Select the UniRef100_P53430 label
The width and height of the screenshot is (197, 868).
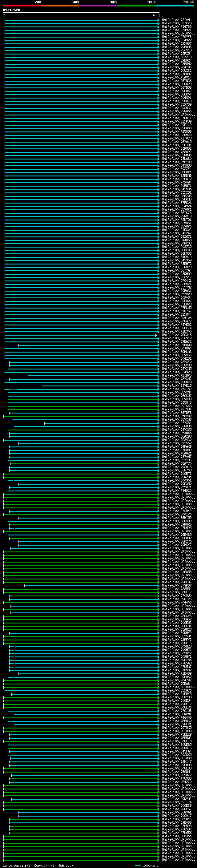177,440
